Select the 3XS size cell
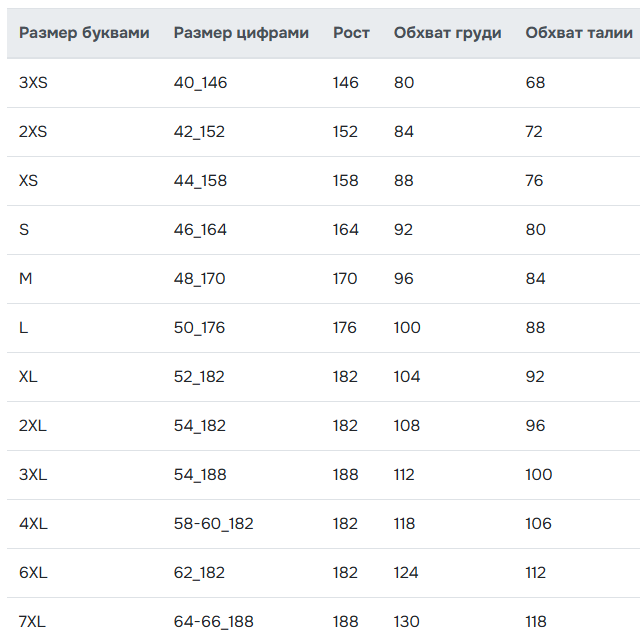 pyautogui.click(x=33, y=83)
